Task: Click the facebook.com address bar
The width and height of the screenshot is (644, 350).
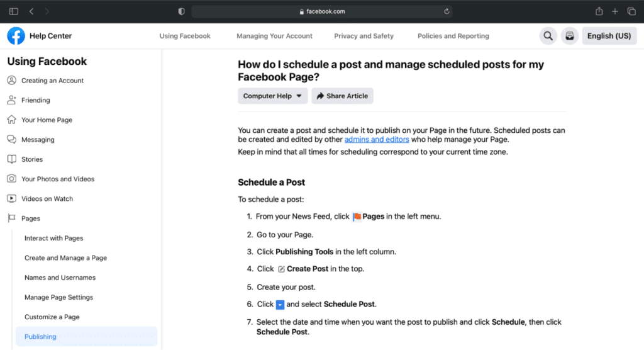Action: [x=321, y=11]
